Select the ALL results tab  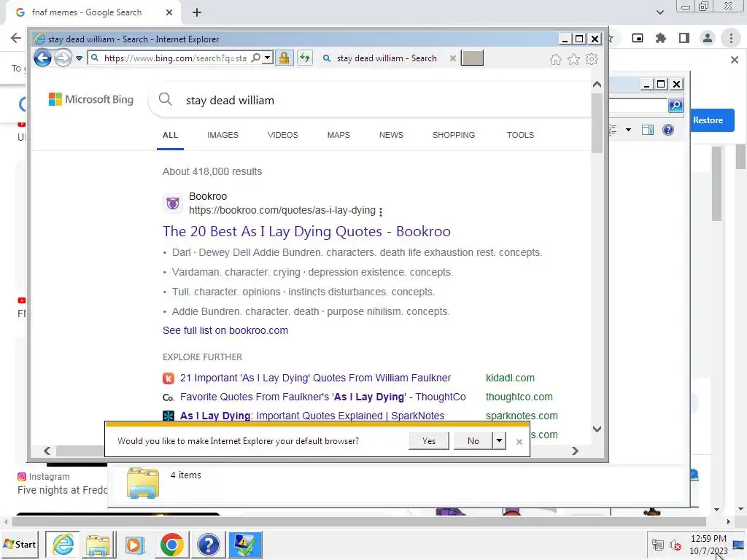point(170,135)
